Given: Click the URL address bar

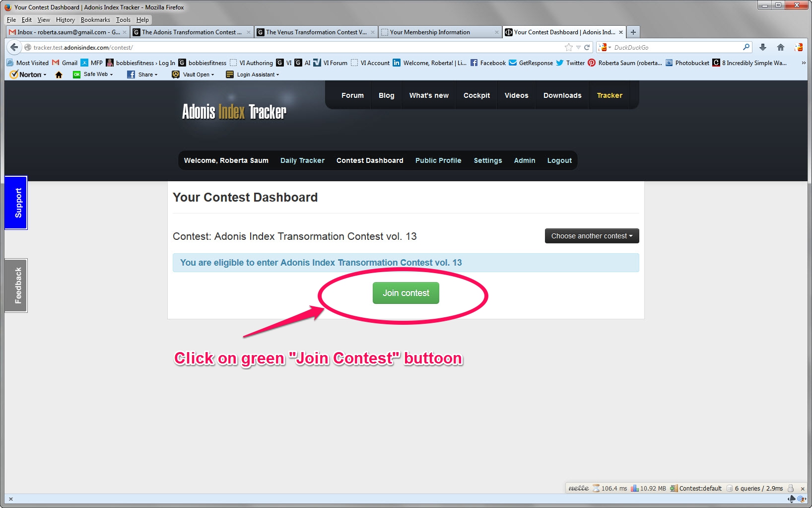Looking at the screenshot, I should (x=298, y=47).
